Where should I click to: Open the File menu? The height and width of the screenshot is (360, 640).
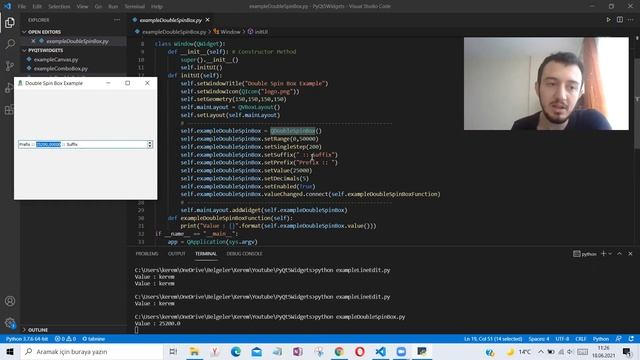click(22, 7)
